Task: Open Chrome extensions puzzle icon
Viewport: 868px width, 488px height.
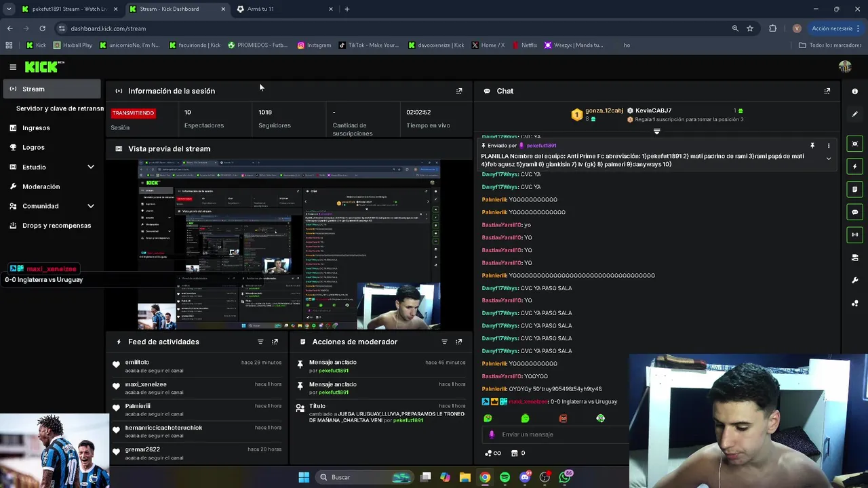Action: [772, 28]
